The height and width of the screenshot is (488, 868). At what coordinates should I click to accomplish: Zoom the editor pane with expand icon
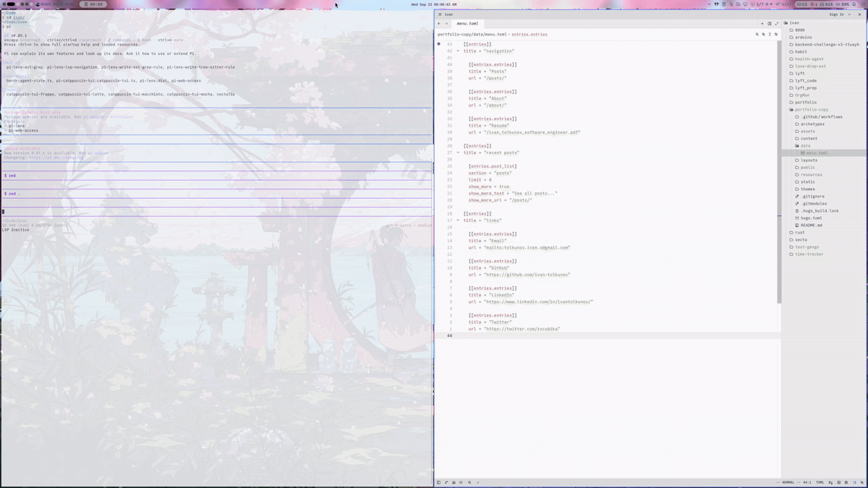click(777, 23)
